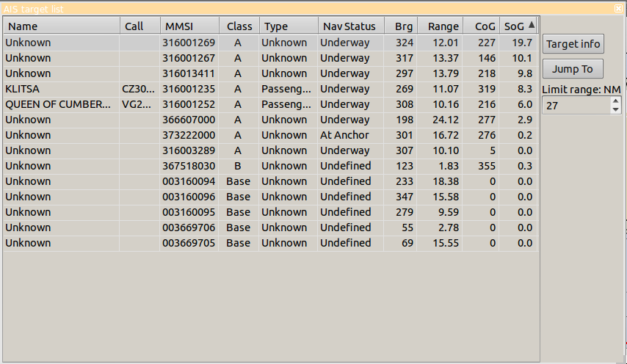Click the Brg column header
This screenshot has height=364, width=627.
tap(400, 26)
